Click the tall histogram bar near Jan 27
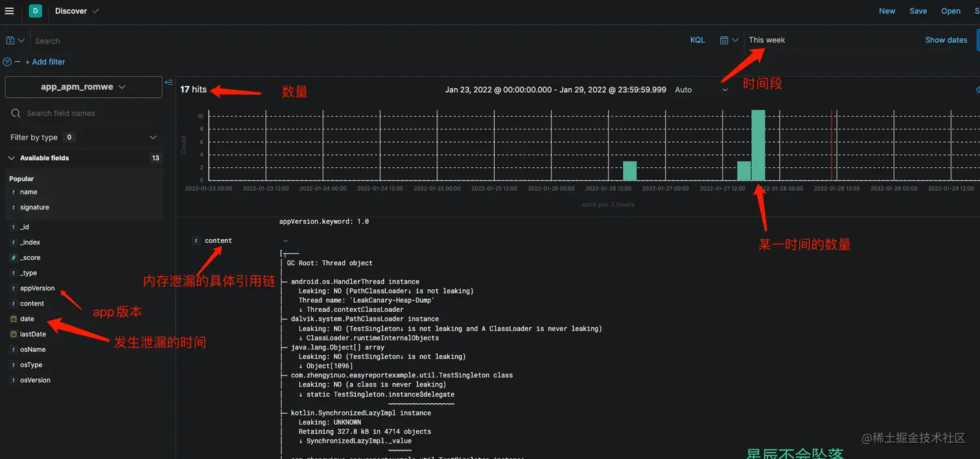Screen dimensions: 980x459 [758, 146]
